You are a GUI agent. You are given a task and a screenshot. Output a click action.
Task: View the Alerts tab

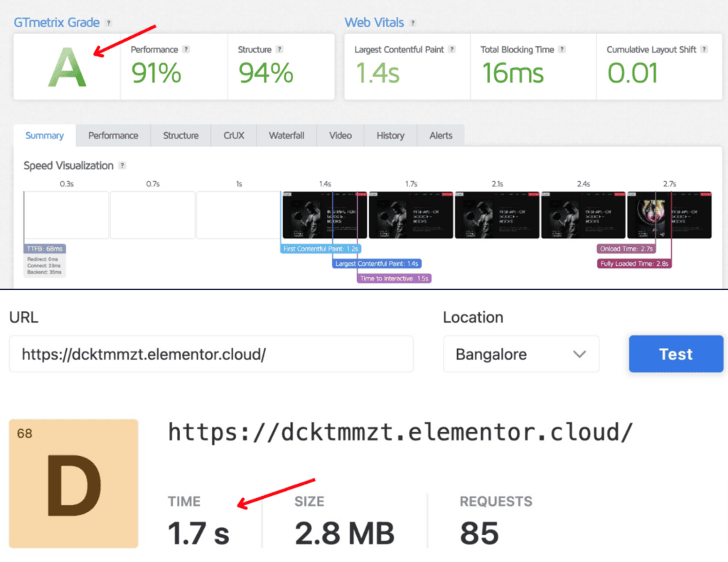click(x=440, y=135)
